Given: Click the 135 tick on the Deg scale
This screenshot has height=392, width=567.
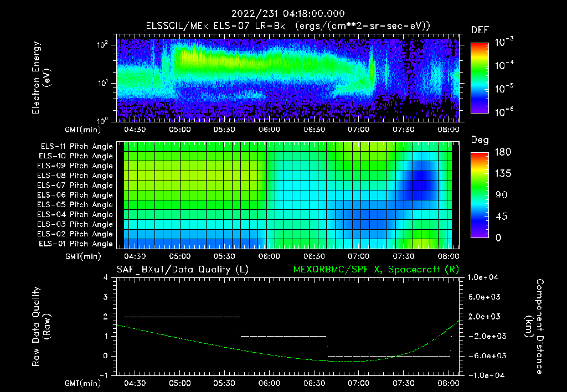Looking at the screenshot, I should [x=503, y=174].
